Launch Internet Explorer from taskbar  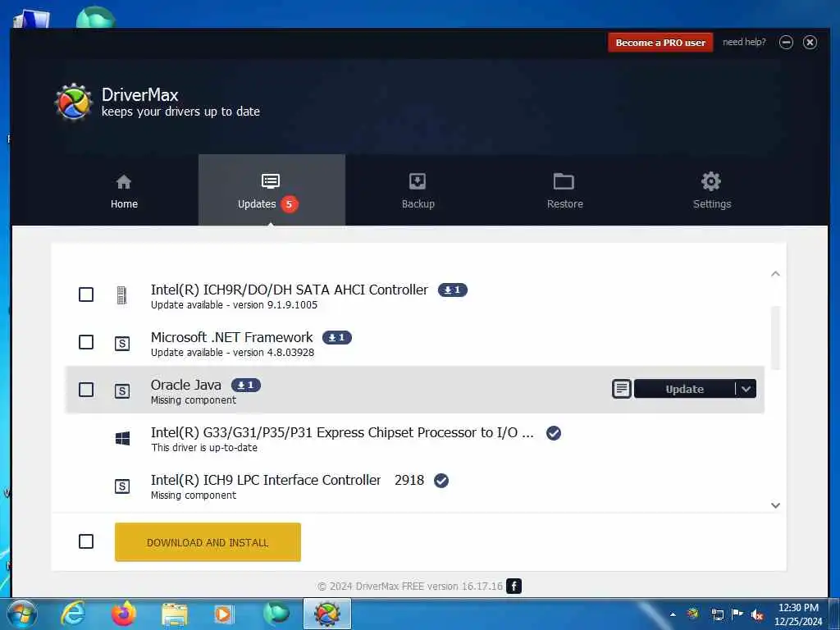[73, 614]
